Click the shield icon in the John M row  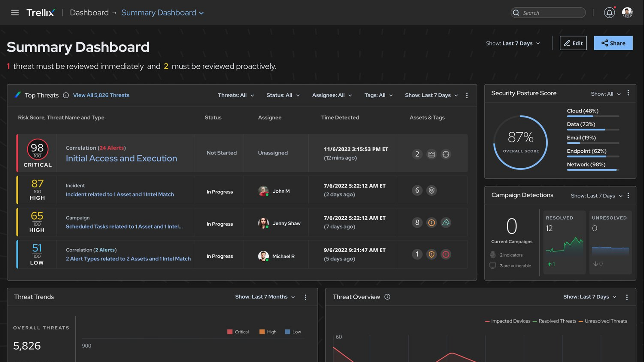pos(431,191)
